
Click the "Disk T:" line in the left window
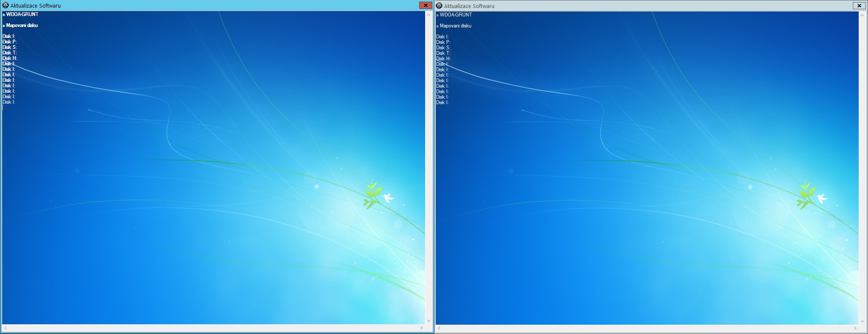(9, 53)
